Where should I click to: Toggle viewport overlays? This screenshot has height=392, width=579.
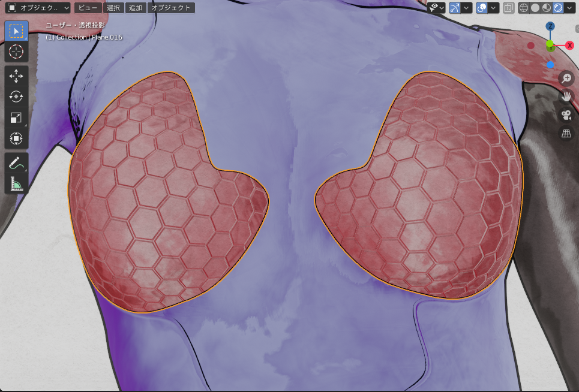482,8
